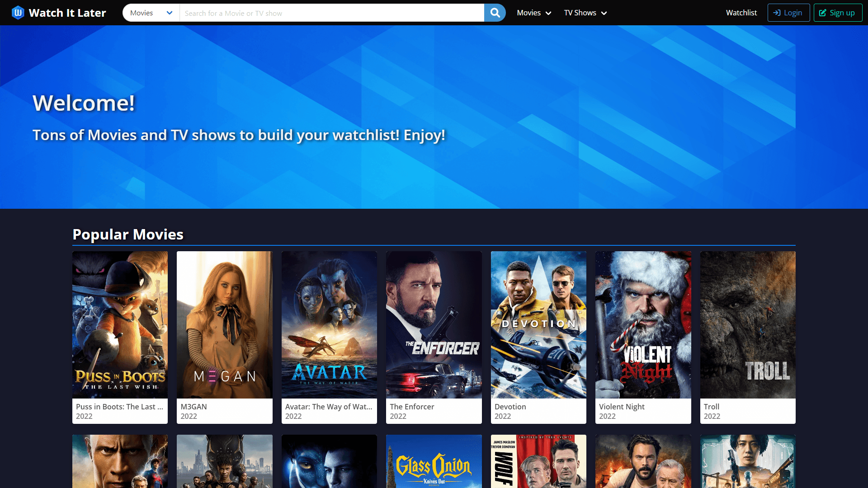The width and height of the screenshot is (868, 488).
Task: Click the Login arrow icon
Action: tap(777, 13)
